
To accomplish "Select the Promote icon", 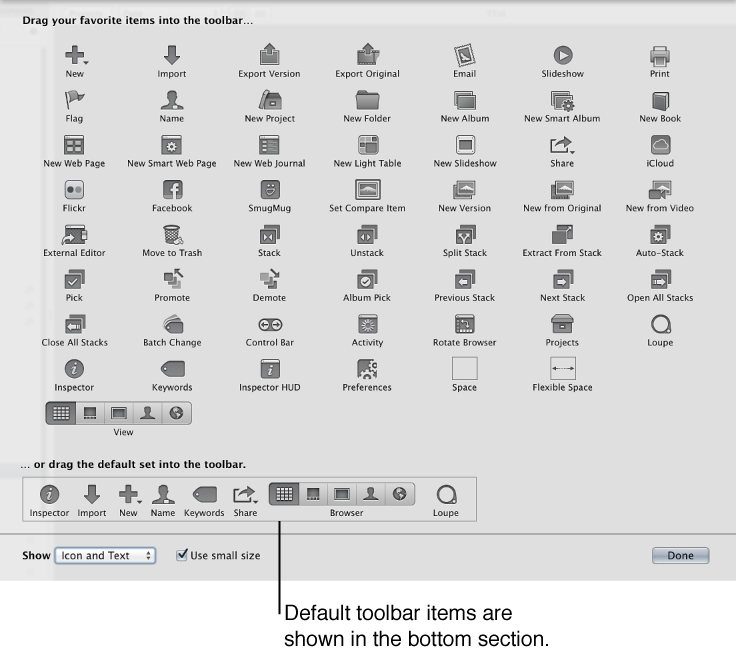I will [x=173, y=279].
